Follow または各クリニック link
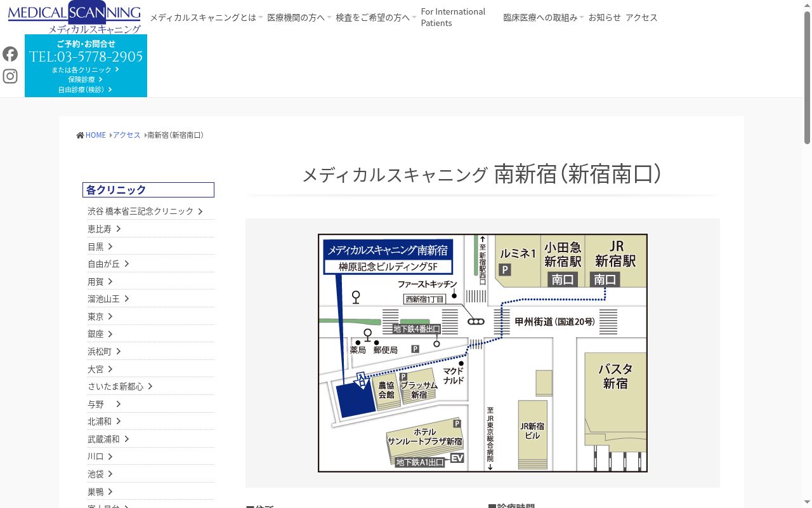812x508 pixels. tap(86, 70)
